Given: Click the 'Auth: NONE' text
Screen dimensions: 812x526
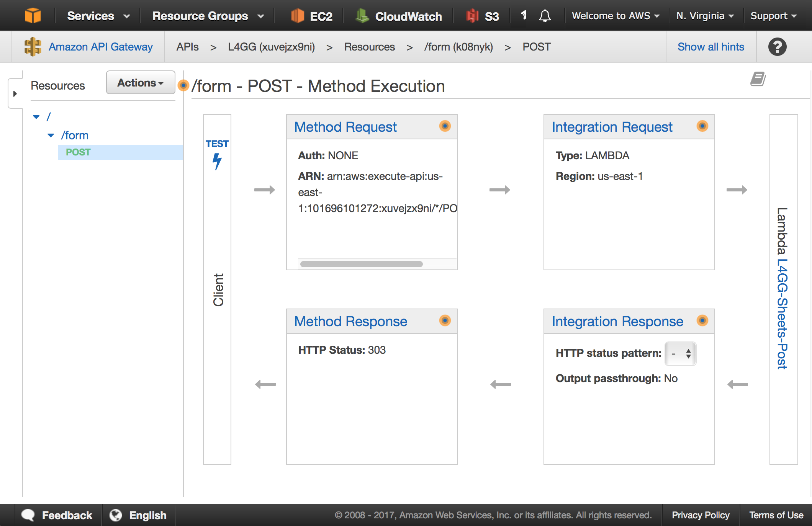Looking at the screenshot, I should (328, 155).
